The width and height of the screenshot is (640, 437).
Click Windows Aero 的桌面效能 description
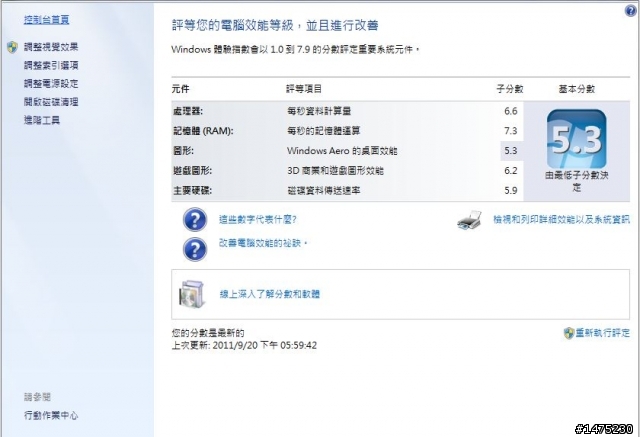pos(342,151)
